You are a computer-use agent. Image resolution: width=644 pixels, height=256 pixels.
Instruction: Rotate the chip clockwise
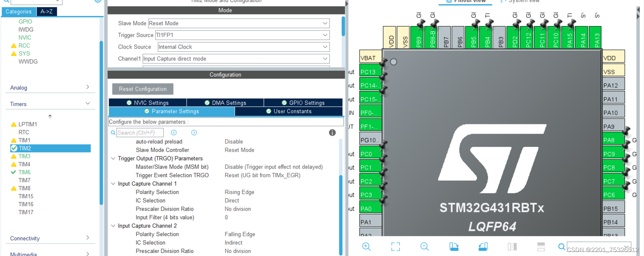tap(454, 247)
